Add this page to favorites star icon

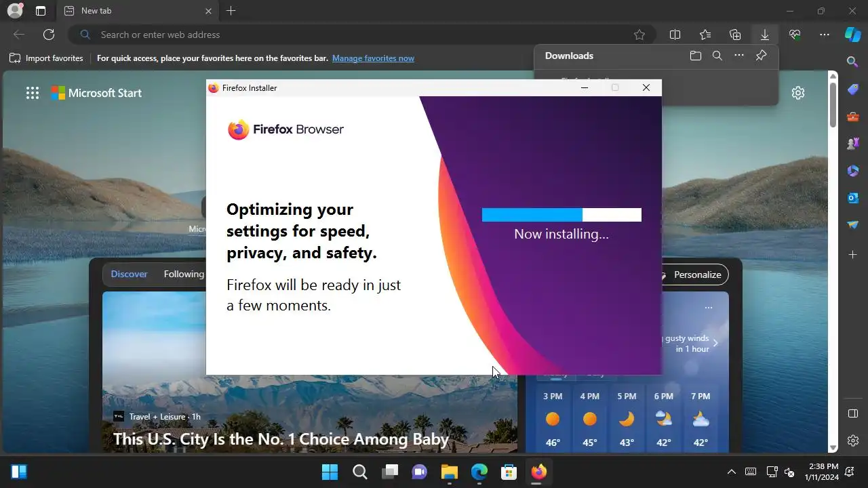click(x=639, y=35)
